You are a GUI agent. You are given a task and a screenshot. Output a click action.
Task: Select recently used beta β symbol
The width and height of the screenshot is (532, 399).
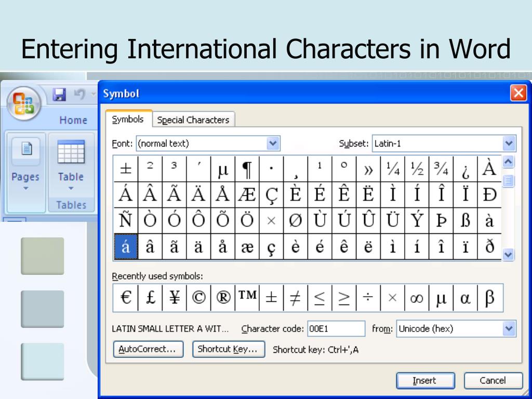[x=489, y=298]
